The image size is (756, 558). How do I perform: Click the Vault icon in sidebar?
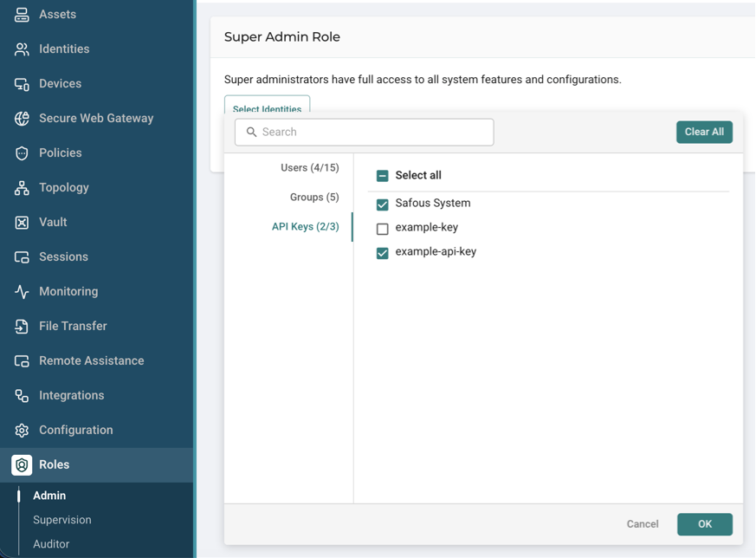tap(22, 223)
